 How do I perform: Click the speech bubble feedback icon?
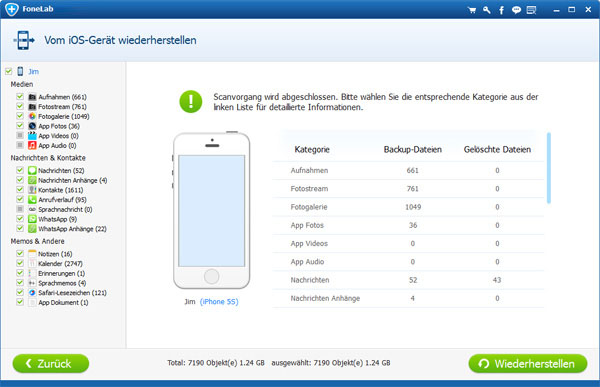coord(516,10)
